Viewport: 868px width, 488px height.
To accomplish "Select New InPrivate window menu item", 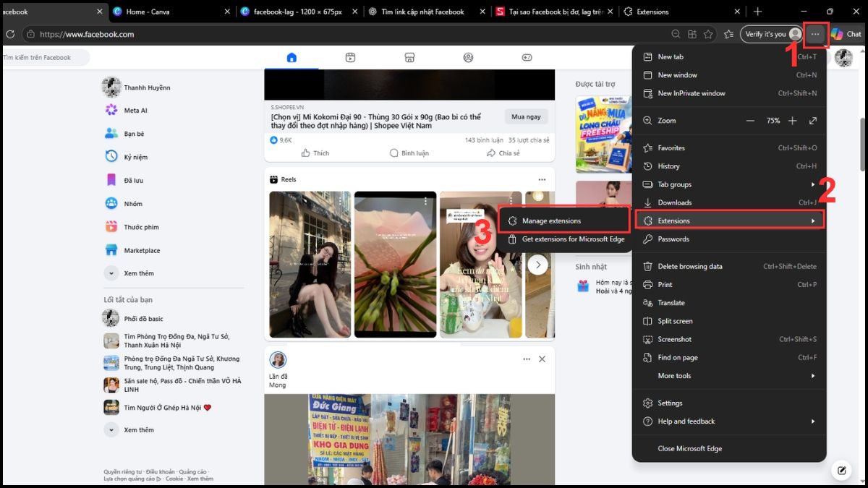I will [x=729, y=93].
